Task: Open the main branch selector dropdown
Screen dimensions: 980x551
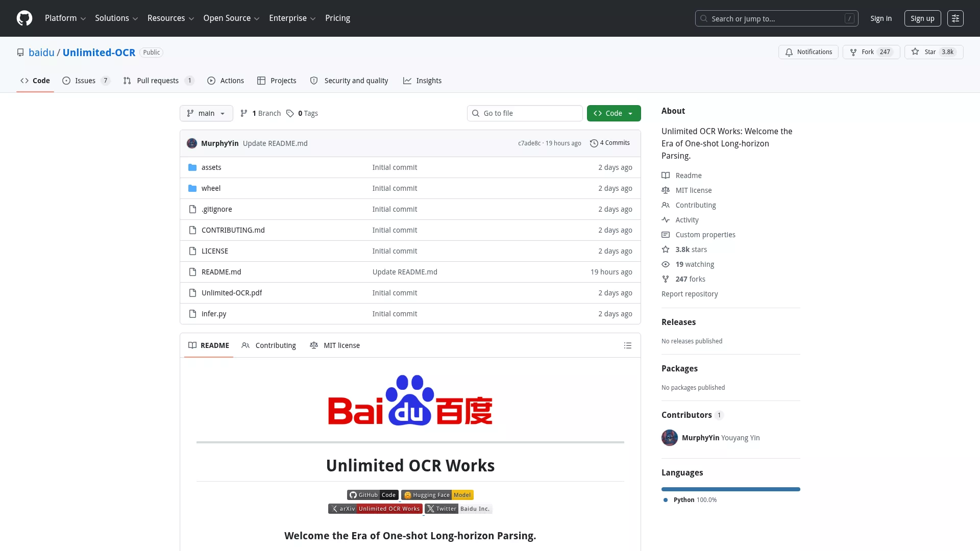Action: pyautogui.click(x=206, y=113)
